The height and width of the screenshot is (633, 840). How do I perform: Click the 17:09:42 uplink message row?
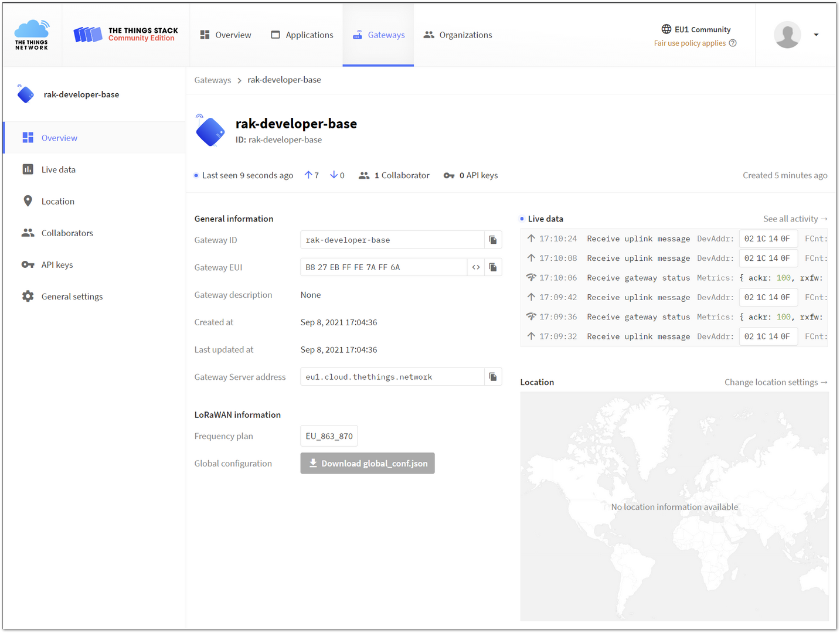tap(674, 297)
